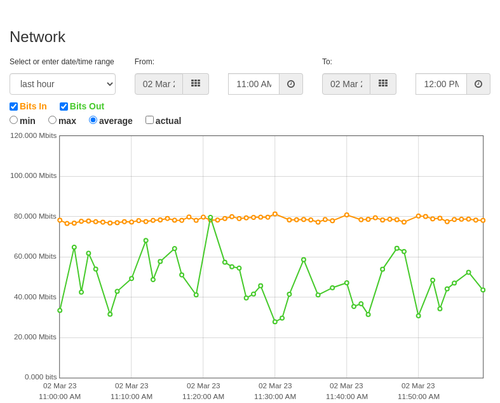Screen dimensions: 500x403
Task: Uncheck the Bits In checkbox
Action: [x=14, y=106]
